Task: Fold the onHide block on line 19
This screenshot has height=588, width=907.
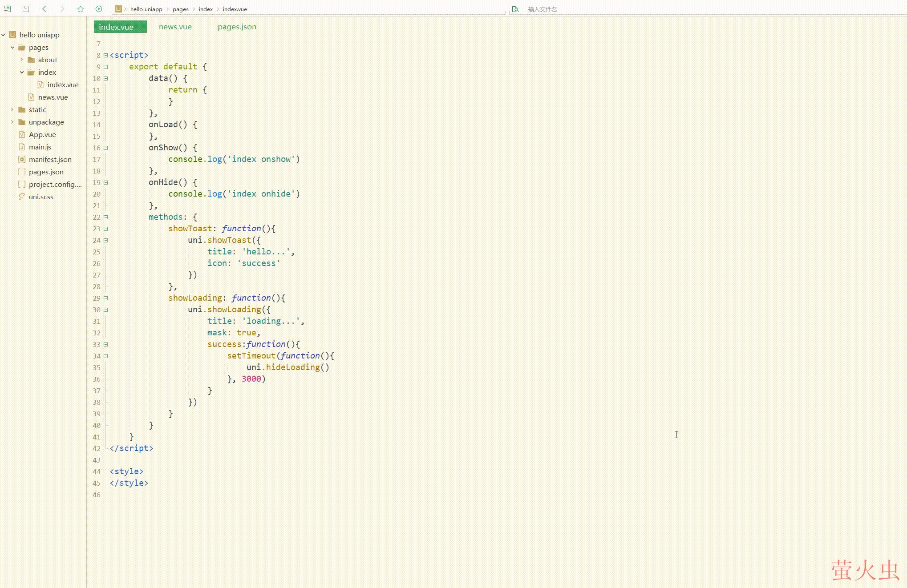Action: (106, 182)
